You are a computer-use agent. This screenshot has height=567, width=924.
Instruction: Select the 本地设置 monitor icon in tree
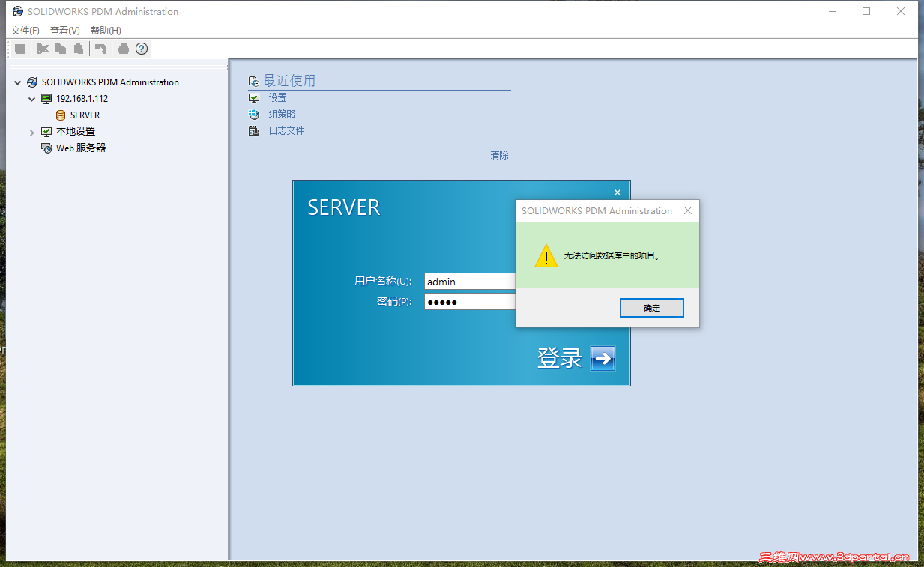(46, 132)
